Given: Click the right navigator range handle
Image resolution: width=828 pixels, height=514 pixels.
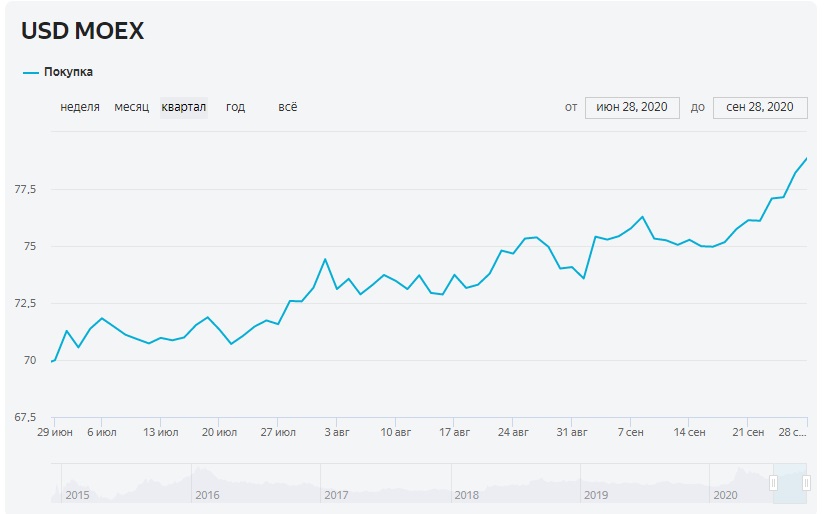Looking at the screenshot, I should pyautogui.click(x=806, y=484).
